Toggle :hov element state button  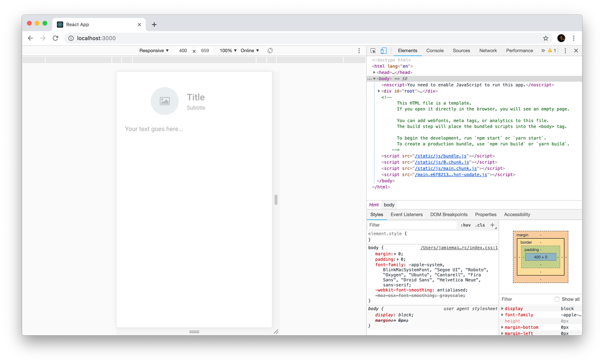[x=466, y=225]
